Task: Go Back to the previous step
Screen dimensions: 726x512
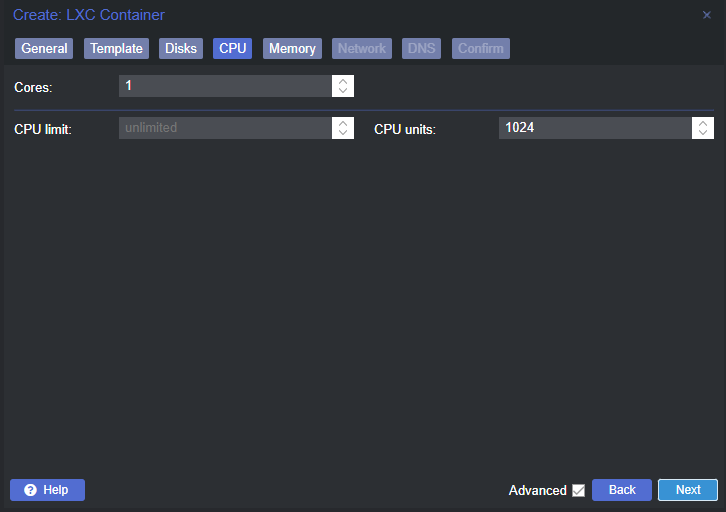Action: tap(622, 490)
